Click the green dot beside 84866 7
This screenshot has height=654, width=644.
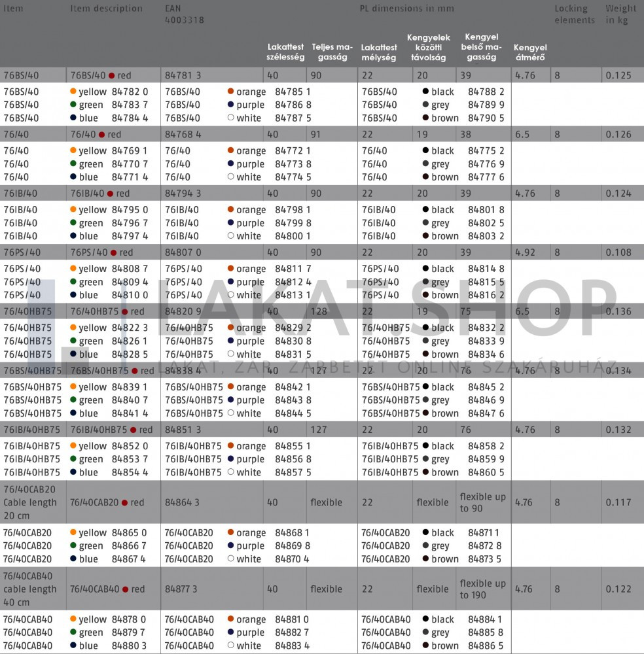[x=73, y=546]
